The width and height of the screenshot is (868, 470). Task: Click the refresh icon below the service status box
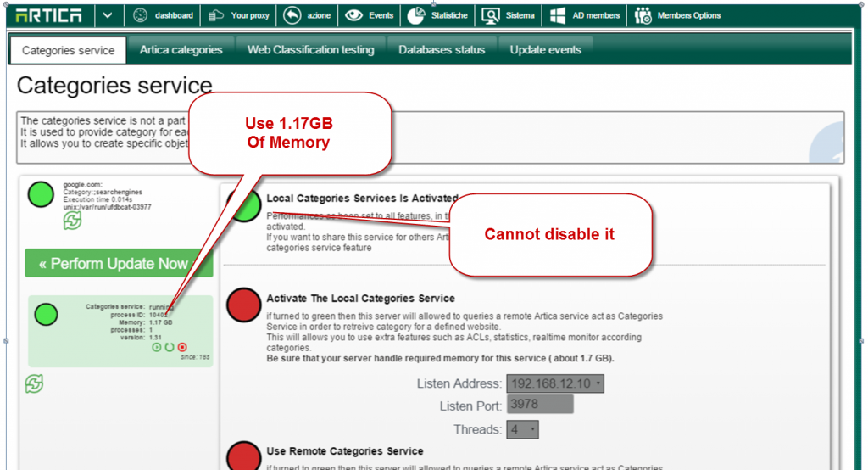[x=34, y=383]
